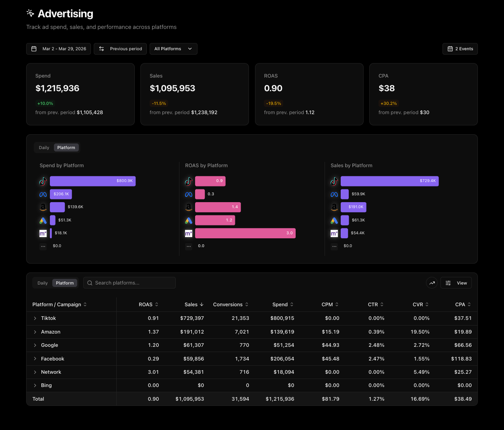Switch to the Platform tab above the table
The image size is (504, 430).
click(64, 283)
